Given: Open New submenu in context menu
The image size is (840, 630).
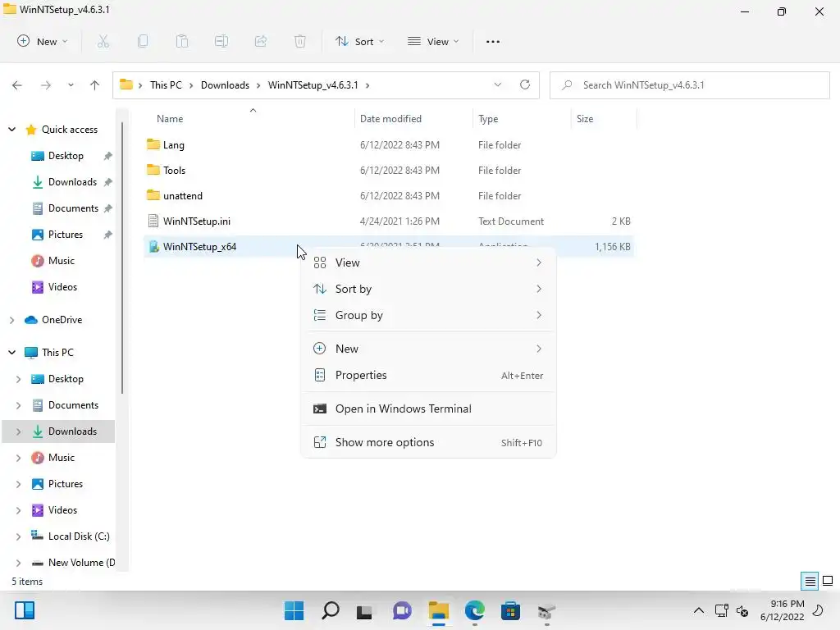Looking at the screenshot, I should pos(428,349).
